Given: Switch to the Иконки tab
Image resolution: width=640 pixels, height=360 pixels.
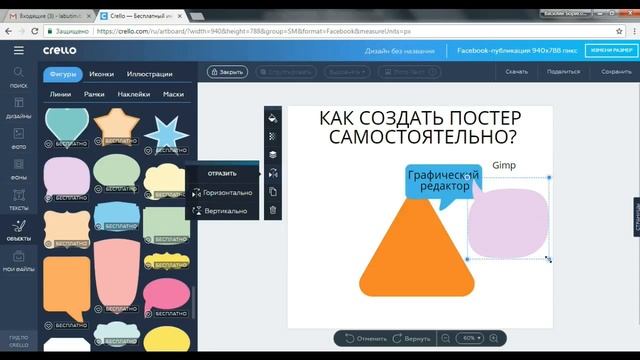Looking at the screenshot, I should pos(101,74).
